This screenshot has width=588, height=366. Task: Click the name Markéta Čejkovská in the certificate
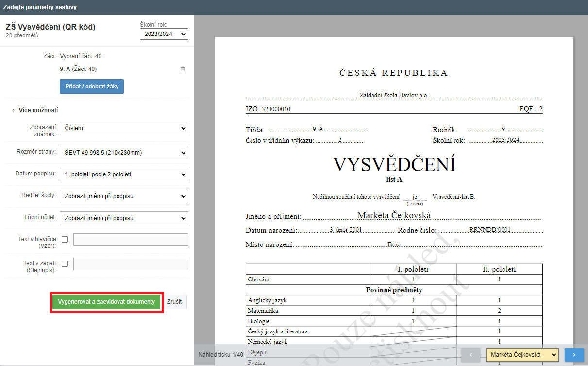[394, 215]
